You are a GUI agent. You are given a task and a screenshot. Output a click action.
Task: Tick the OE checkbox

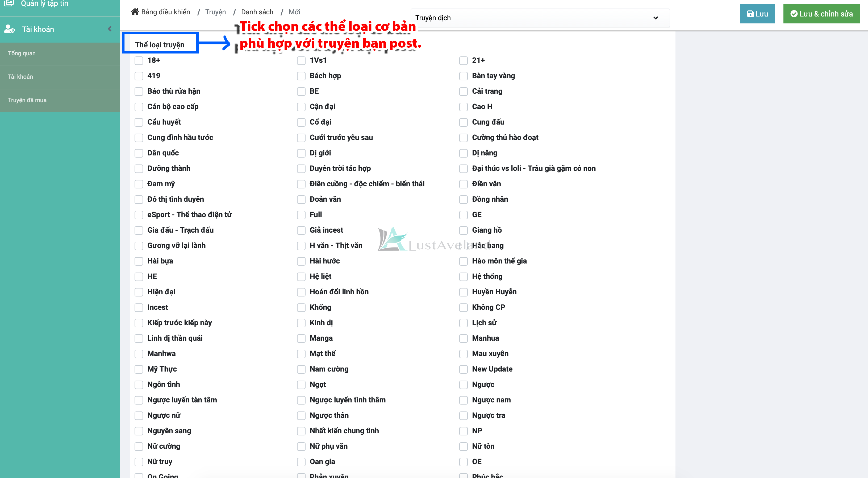(x=464, y=462)
